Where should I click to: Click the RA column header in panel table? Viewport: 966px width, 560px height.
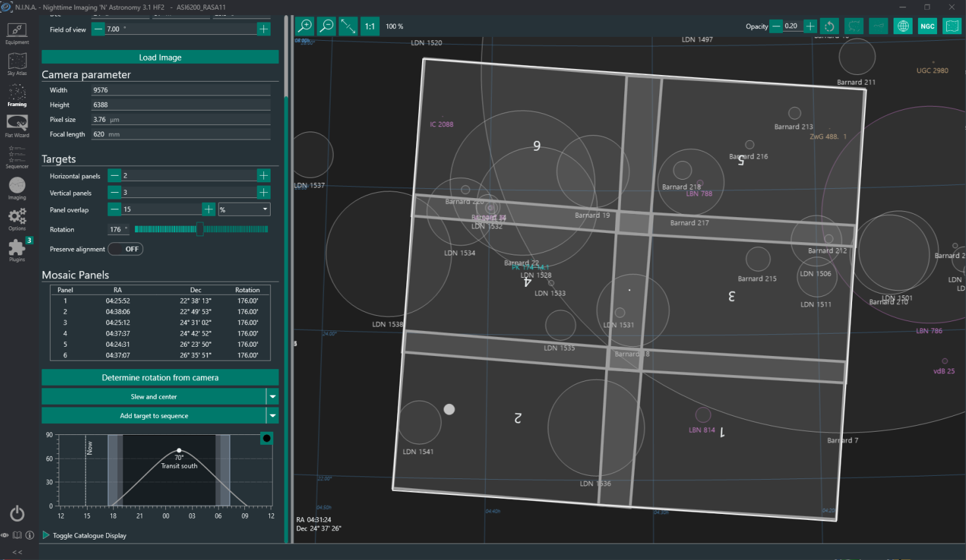tap(117, 290)
